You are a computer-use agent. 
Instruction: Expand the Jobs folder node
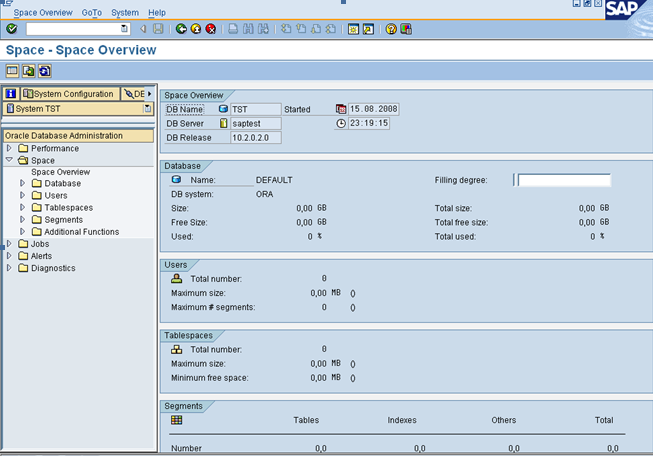point(9,243)
